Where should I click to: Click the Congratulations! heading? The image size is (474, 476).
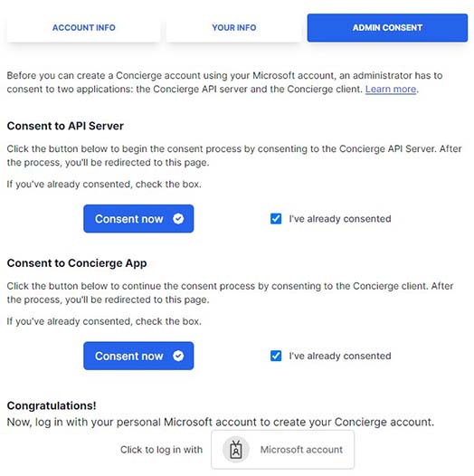pyautogui.click(x=52, y=405)
